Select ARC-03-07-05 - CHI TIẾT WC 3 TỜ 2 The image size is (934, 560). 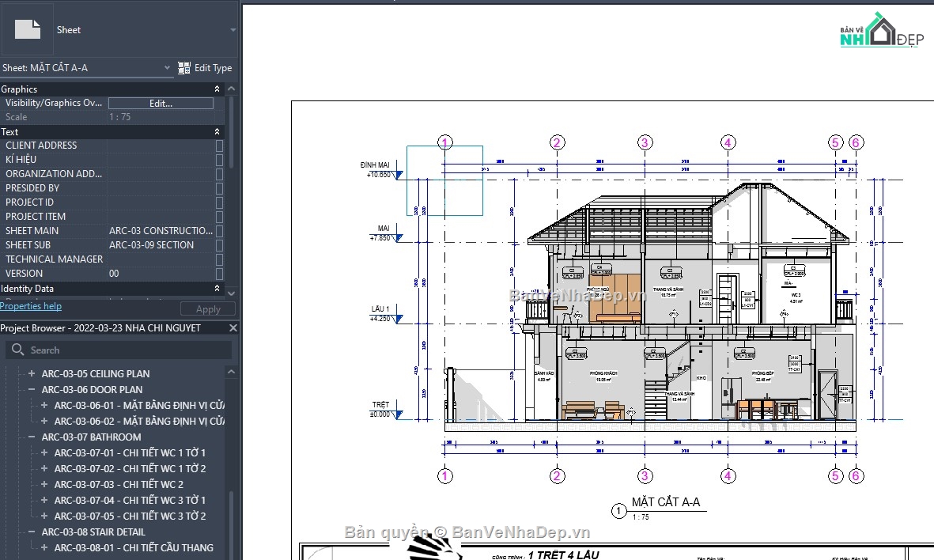pos(130,516)
